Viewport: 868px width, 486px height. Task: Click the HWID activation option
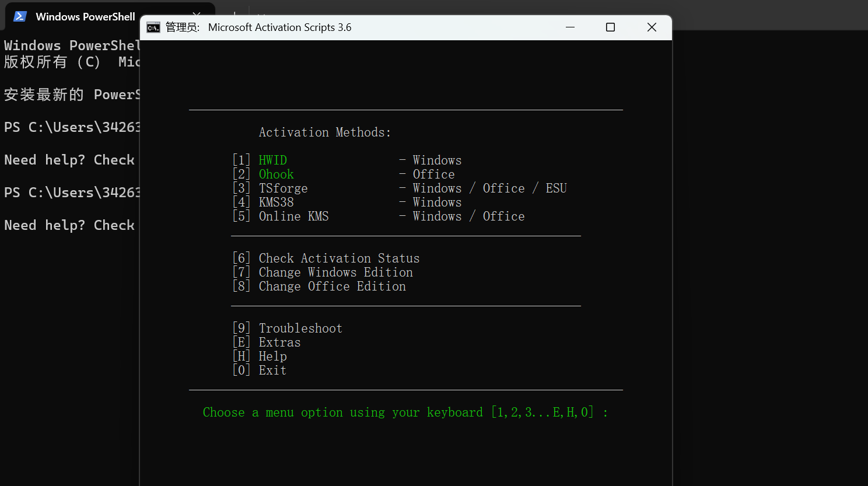[273, 160]
